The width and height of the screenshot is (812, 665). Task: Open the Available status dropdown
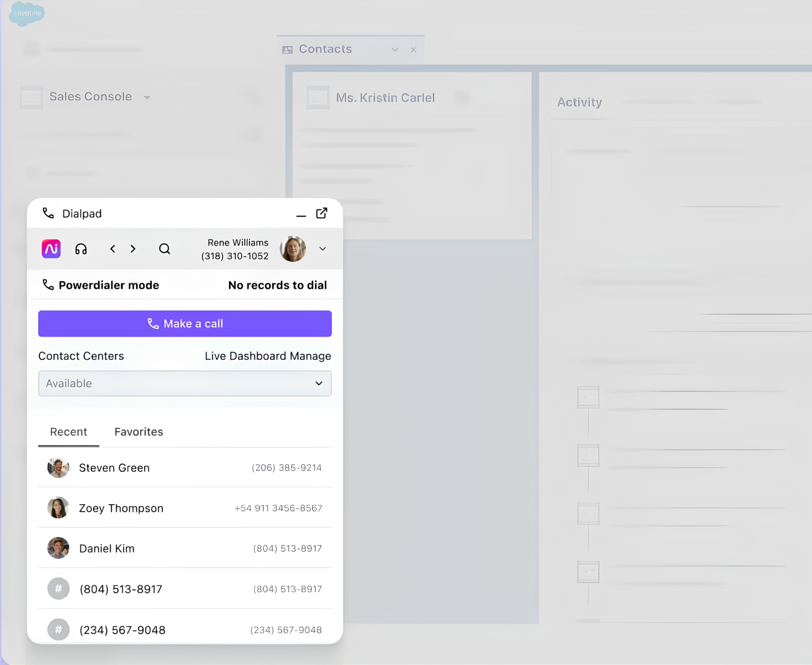click(x=185, y=383)
